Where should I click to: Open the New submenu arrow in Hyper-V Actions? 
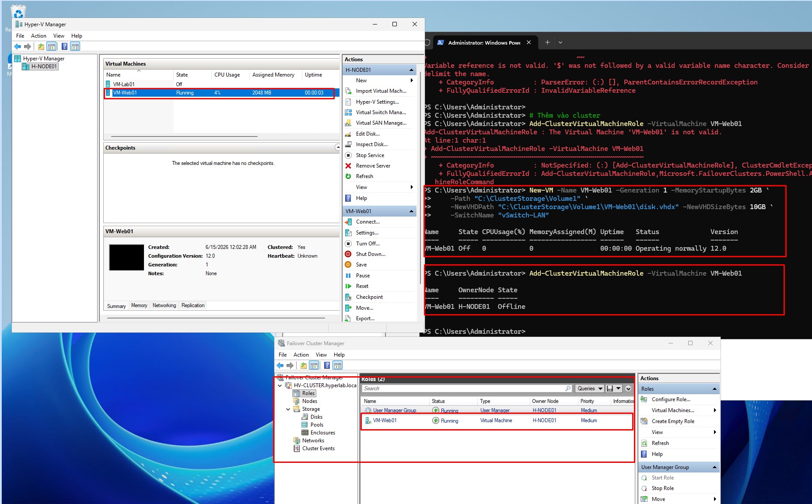412,80
